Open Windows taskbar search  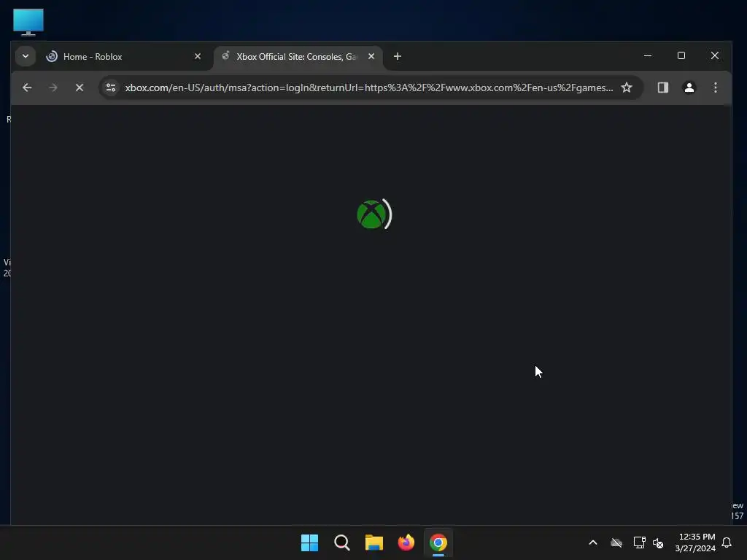341,542
